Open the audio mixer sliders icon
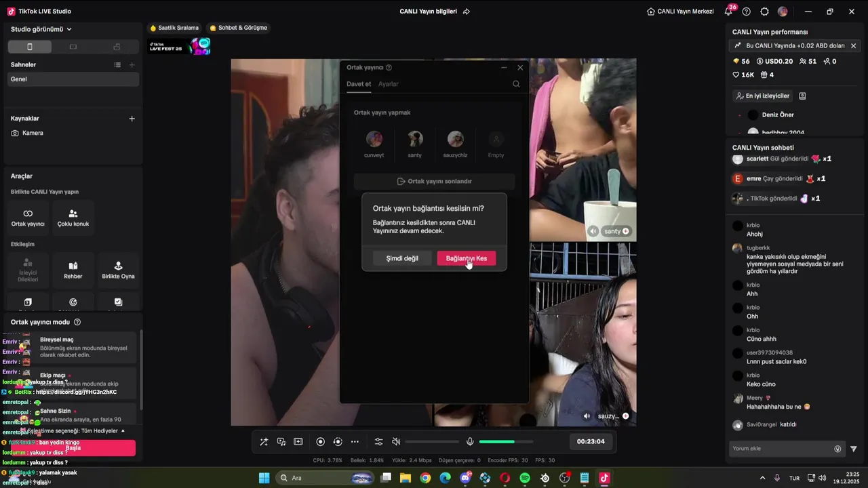This screenshot has height=488, width=868. click(x=379, y=442)
